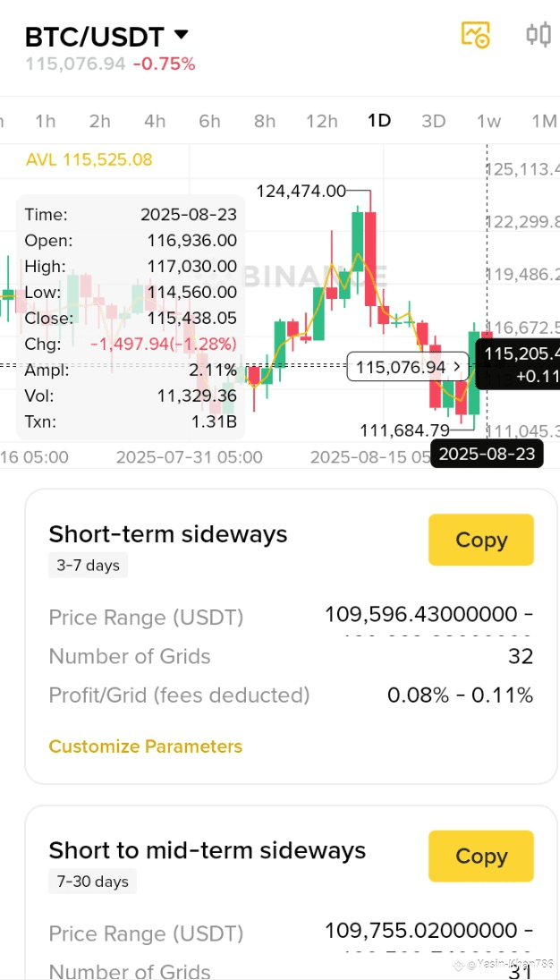Switch to the 1w timeframe
The height and width of the screenshot is (980, 560).
point(488,121)
